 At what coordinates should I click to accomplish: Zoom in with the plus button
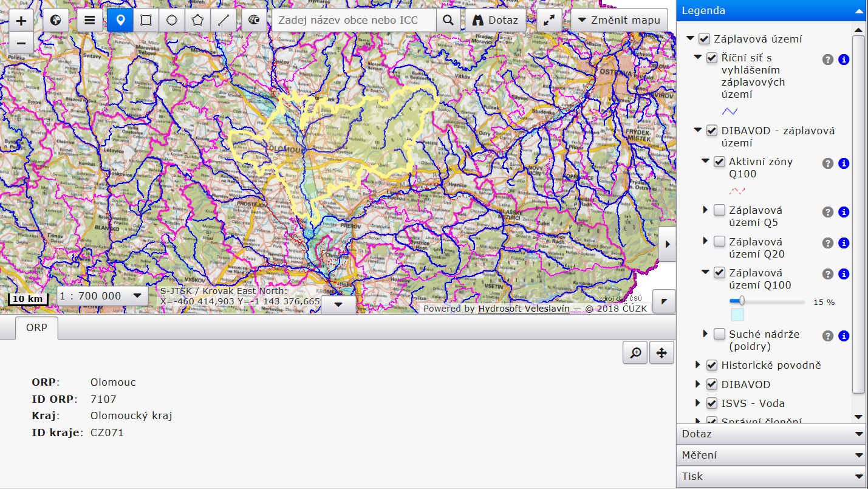click(x=21, y=21)
